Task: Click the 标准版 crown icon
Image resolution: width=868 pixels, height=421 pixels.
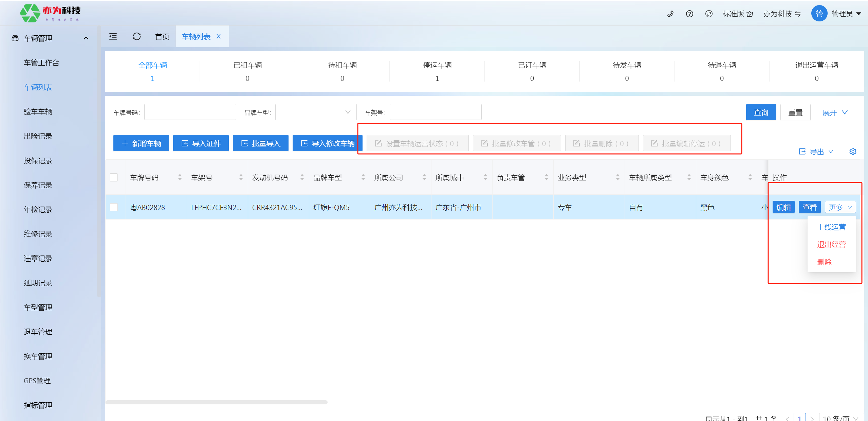Action: pos(750,14)
